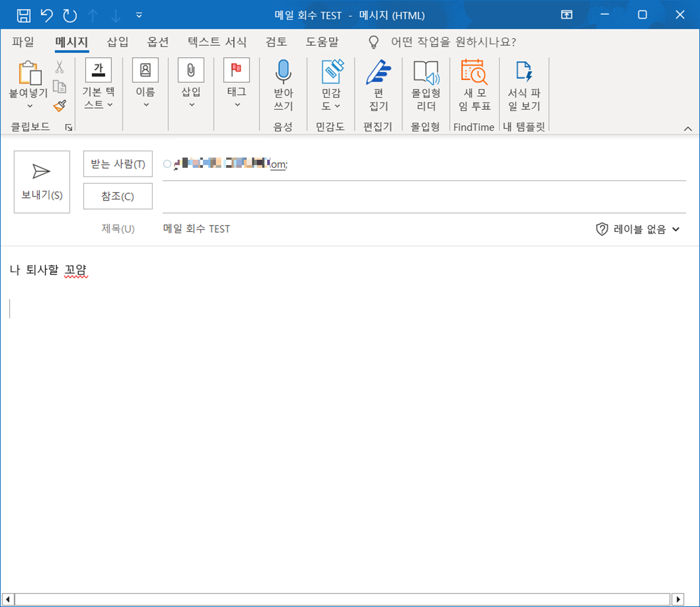The image size is (700, 607).
Task: Open the 레이블 없음 label dropdown
Action: [637, 229]
